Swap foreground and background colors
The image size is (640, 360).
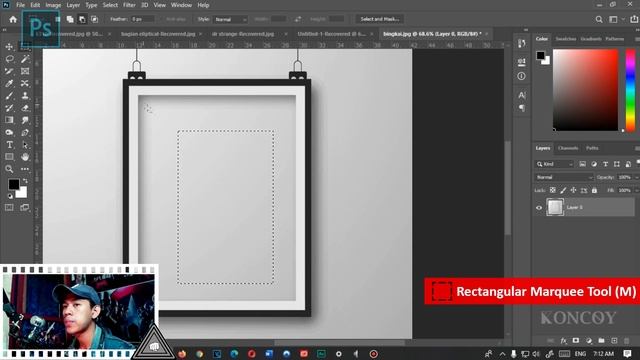tap(25, 180)
